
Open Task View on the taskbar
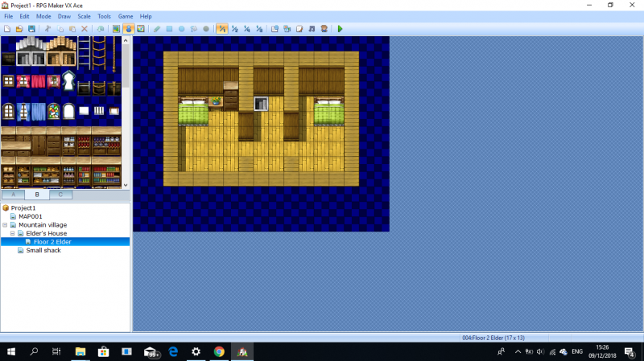coord(56,351)
